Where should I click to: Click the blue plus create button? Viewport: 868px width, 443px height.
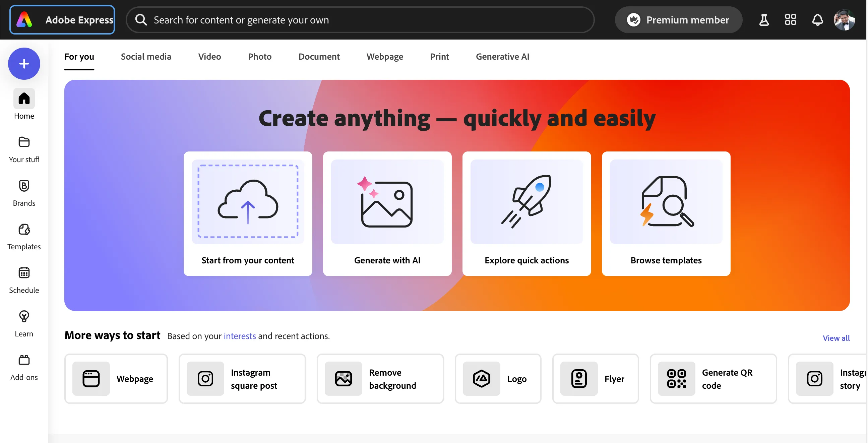click(x=24, y=64)
